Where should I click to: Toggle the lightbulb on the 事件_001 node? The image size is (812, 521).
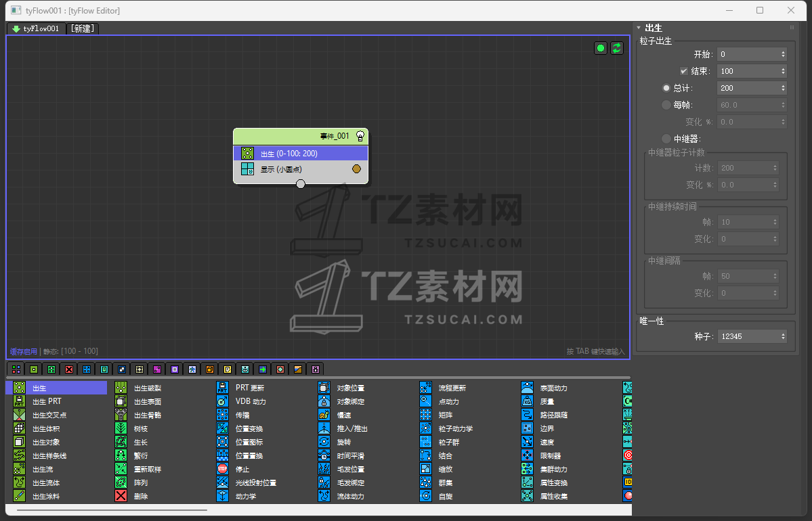[360, 136]
